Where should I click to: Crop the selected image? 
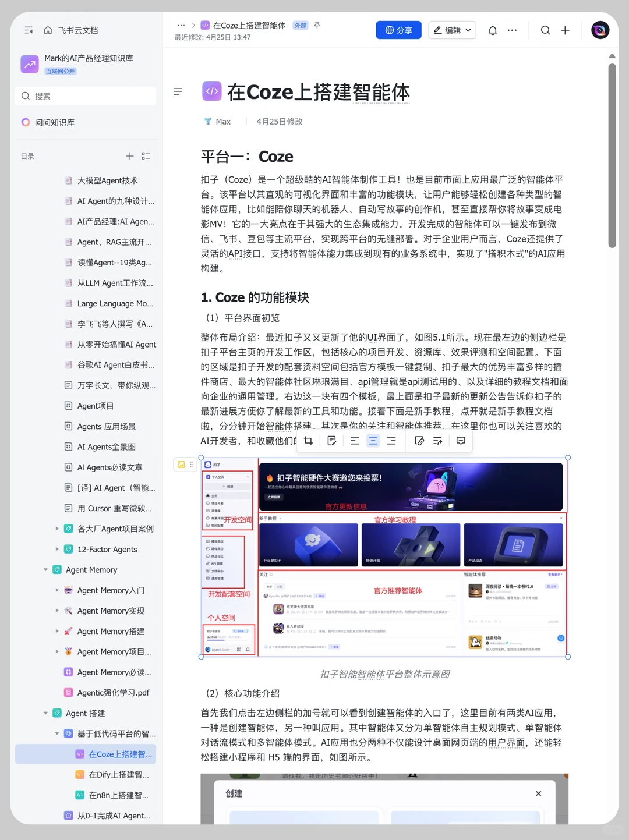308,441
